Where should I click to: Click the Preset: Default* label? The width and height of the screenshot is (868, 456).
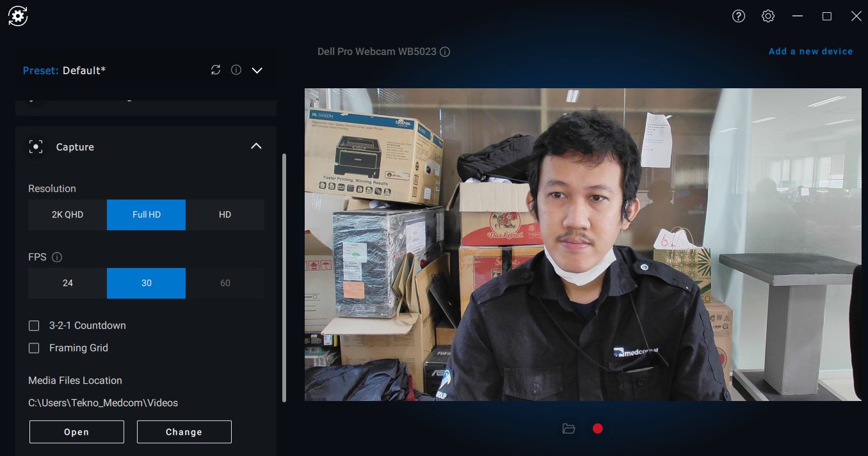(x=64, y=70)
